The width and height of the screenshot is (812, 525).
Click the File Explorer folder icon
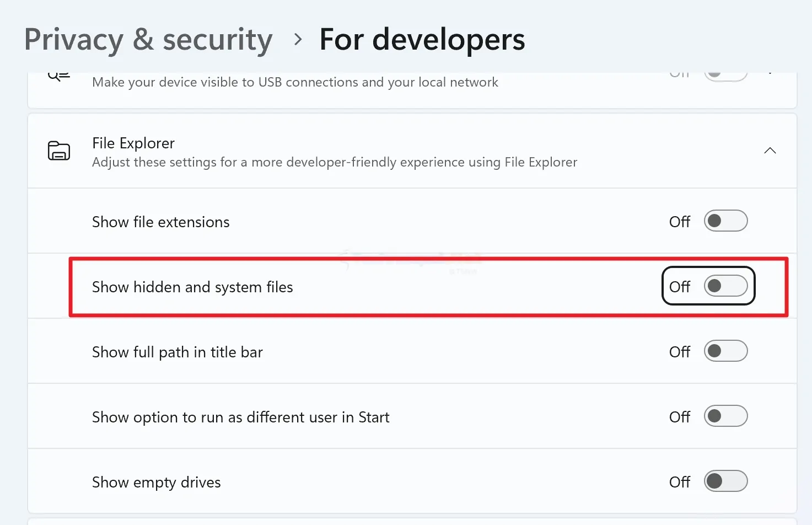(x=59, y=151)
